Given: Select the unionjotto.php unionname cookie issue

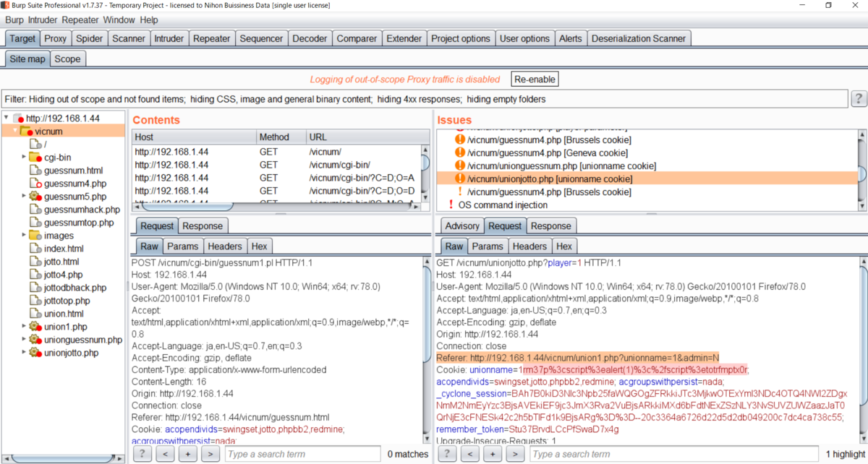Looking at the screenshot, I should [647, 179].
